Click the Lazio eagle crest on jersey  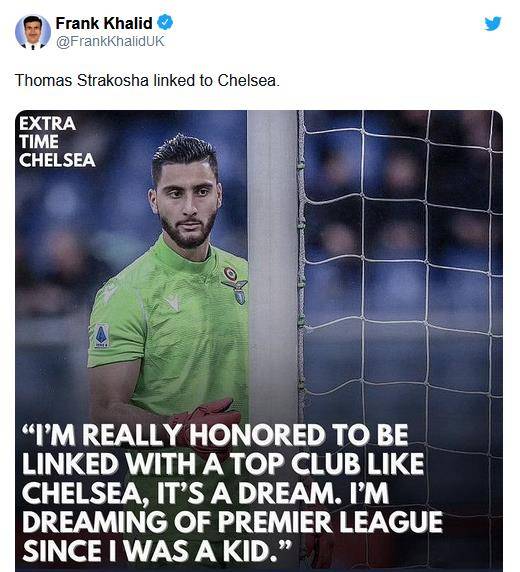click(x=238, y=292)
